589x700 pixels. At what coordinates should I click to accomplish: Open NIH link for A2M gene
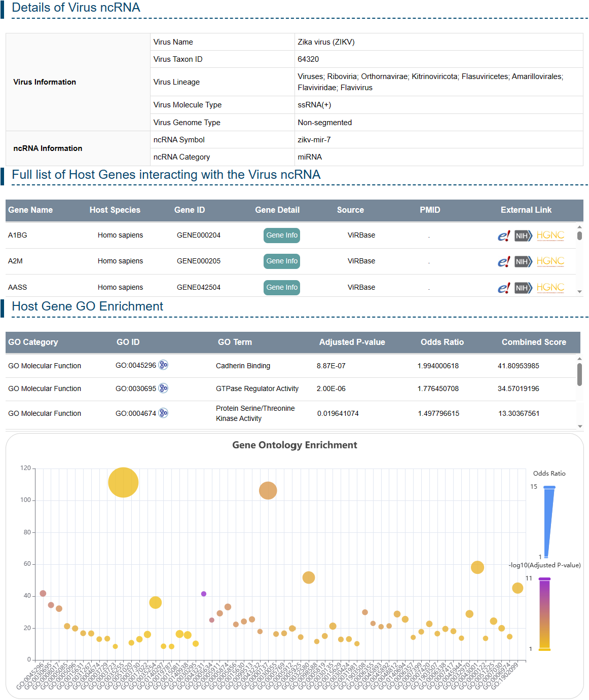(523, 262)
